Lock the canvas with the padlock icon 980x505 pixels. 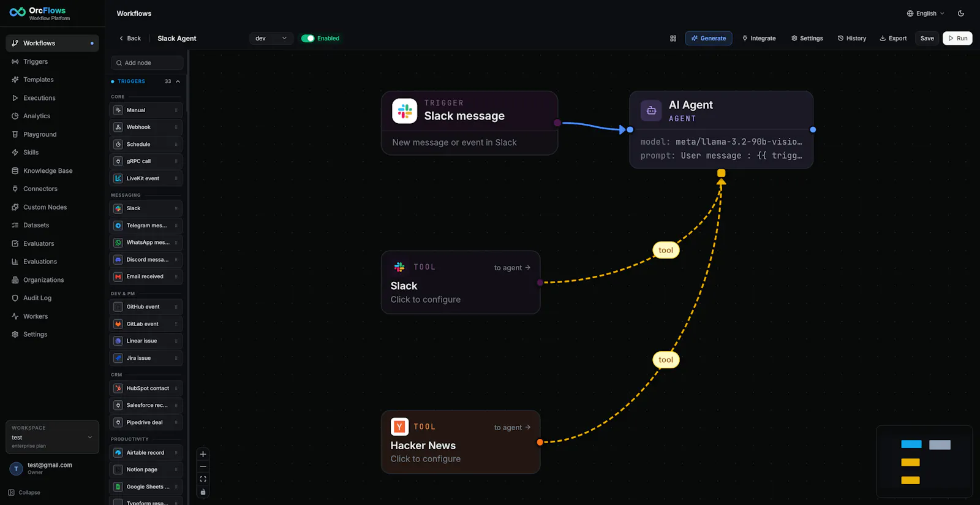click(203, 492)
